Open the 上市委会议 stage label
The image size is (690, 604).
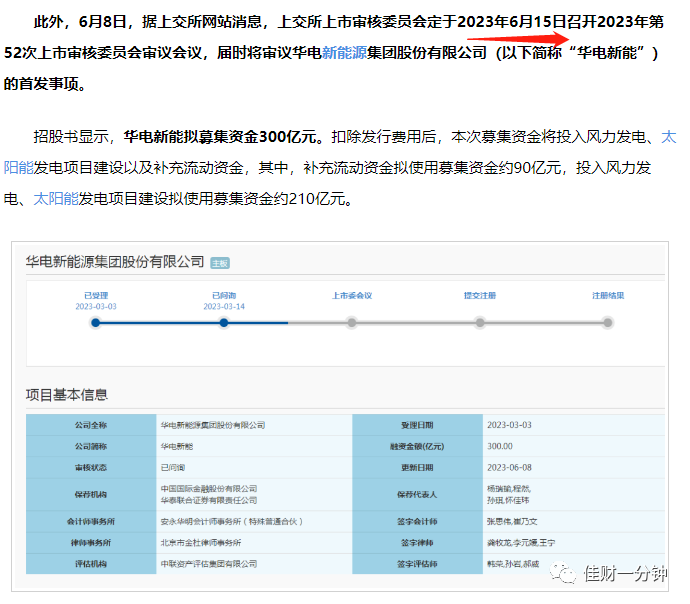352,296
